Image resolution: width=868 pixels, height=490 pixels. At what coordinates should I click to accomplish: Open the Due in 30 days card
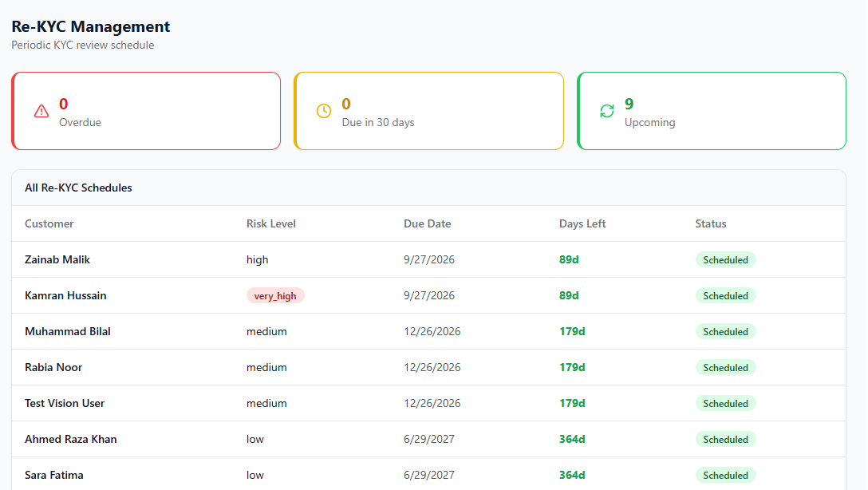point(429,111)
